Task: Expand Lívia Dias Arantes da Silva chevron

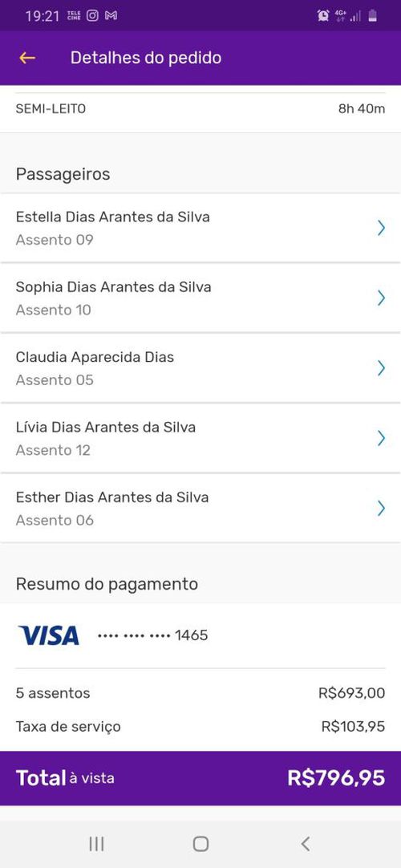Action: click(x=381, y=439)
